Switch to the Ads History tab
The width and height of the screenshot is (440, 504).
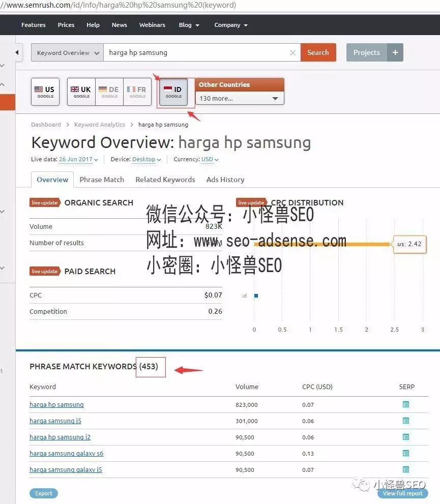point(225,180)
